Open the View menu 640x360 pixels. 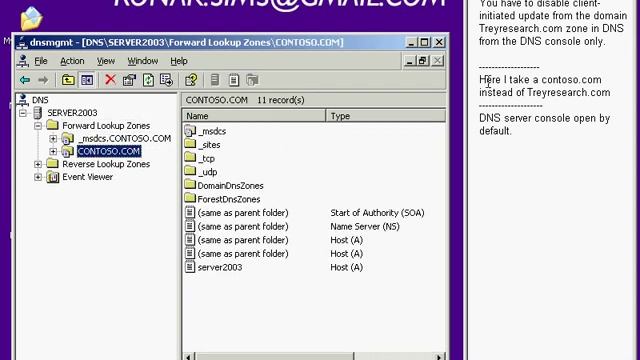coord(106,61)
